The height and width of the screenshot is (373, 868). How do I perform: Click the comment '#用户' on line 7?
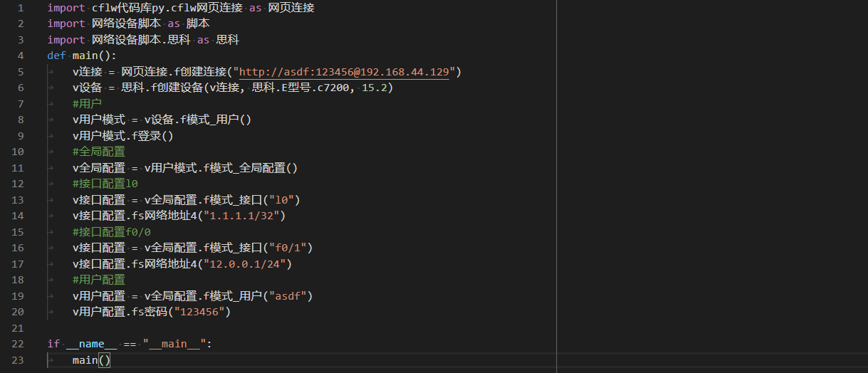(87, 104)
